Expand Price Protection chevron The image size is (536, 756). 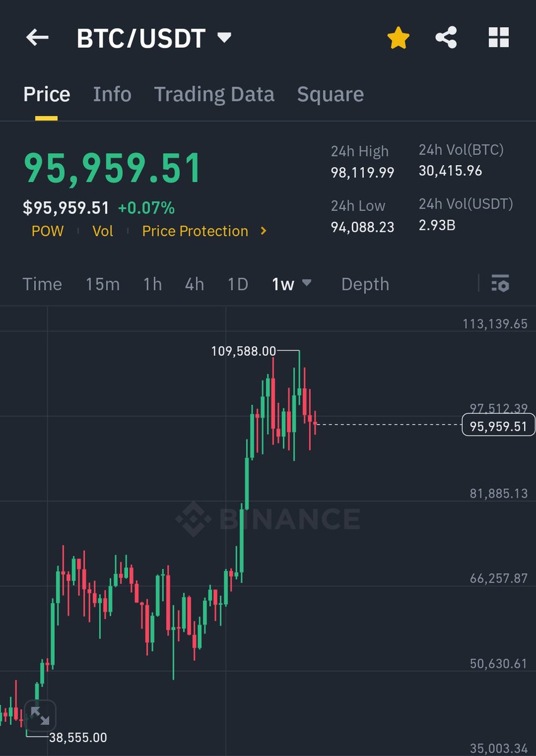point(264,231)
